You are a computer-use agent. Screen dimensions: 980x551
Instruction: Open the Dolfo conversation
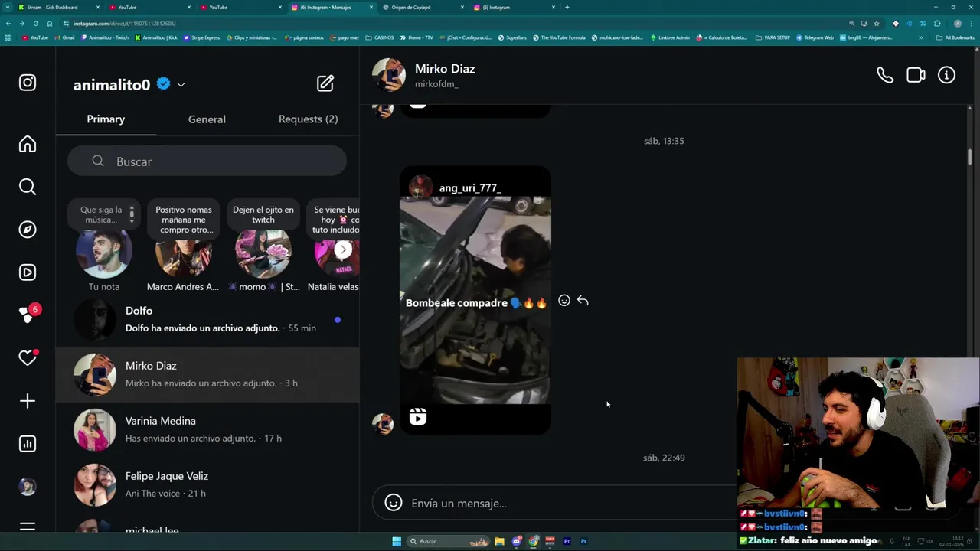point(207,320)
